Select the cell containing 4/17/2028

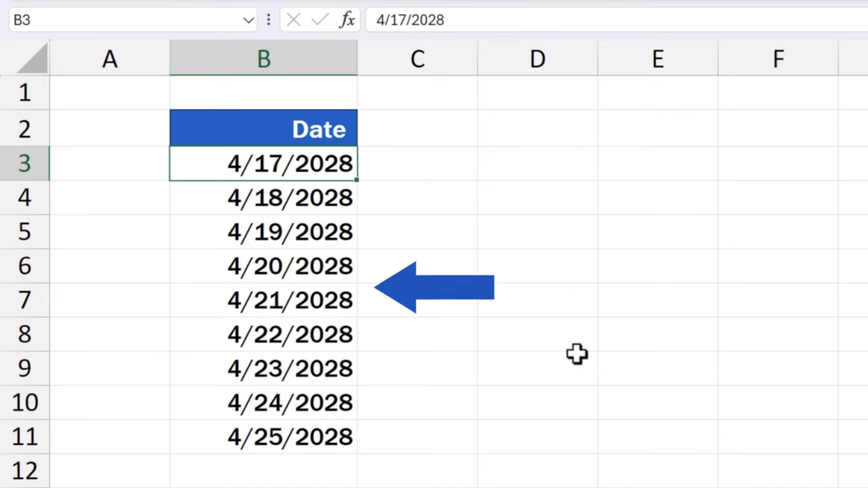263,164
